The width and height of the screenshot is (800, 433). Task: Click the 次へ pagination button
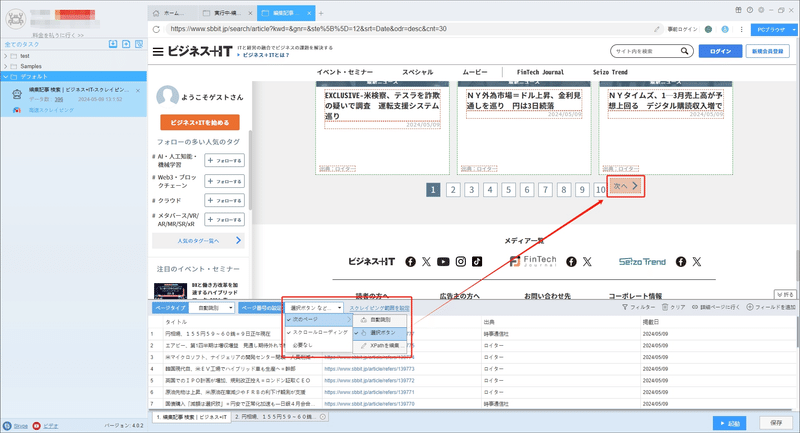pos(626,186)
